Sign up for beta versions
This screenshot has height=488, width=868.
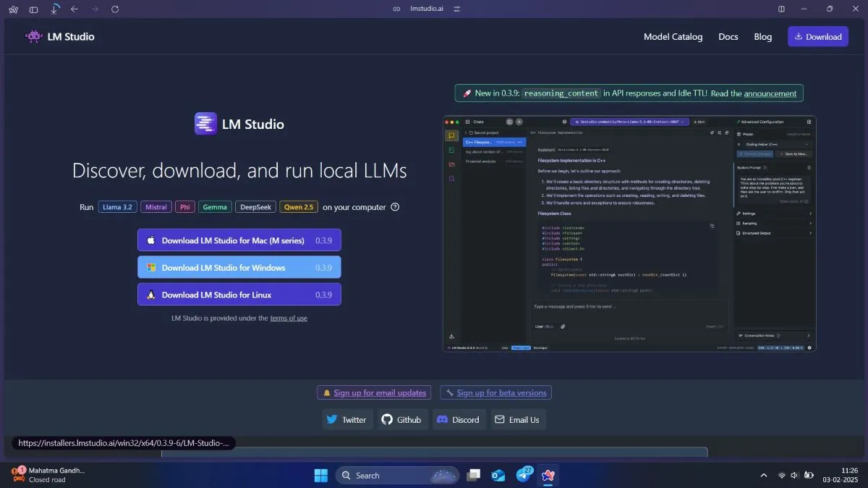(495, 392)
